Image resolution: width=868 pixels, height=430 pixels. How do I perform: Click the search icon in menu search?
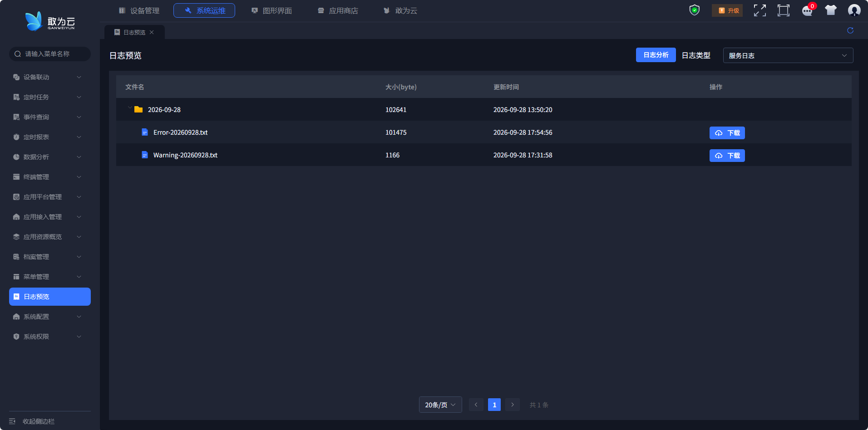[18, 54]
